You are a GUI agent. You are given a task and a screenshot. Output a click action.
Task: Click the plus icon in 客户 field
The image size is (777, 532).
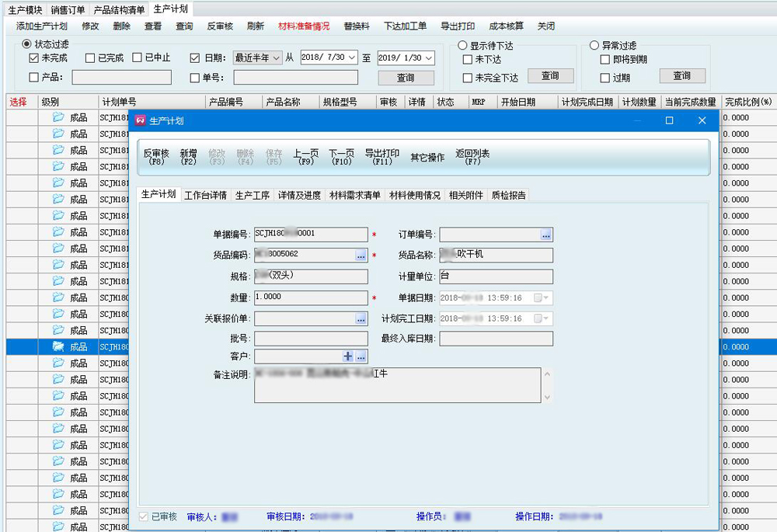348,356
